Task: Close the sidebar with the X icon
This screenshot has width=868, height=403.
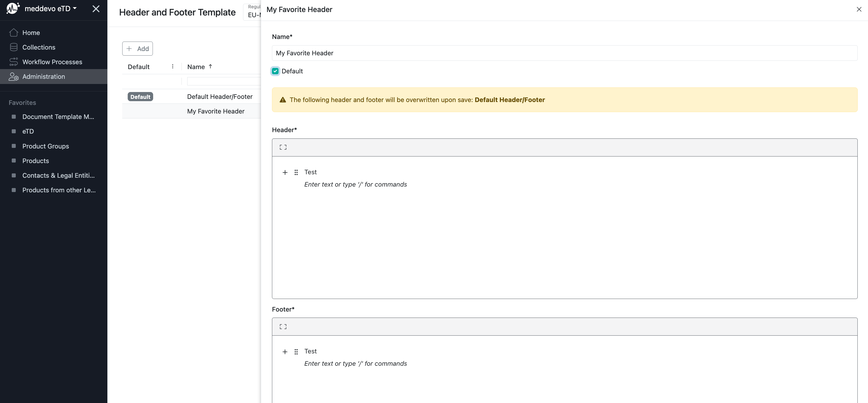Action: 96,9
